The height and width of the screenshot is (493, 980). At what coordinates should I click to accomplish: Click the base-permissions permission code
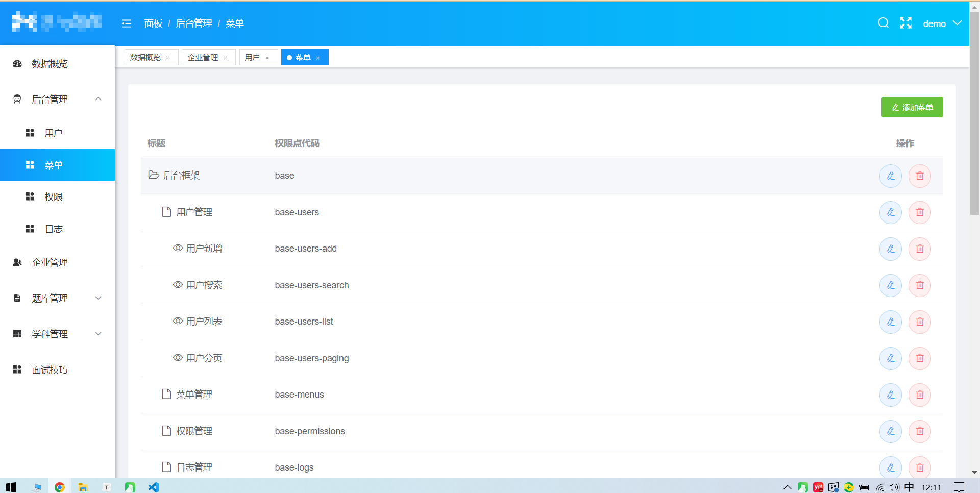click(310, 431)
